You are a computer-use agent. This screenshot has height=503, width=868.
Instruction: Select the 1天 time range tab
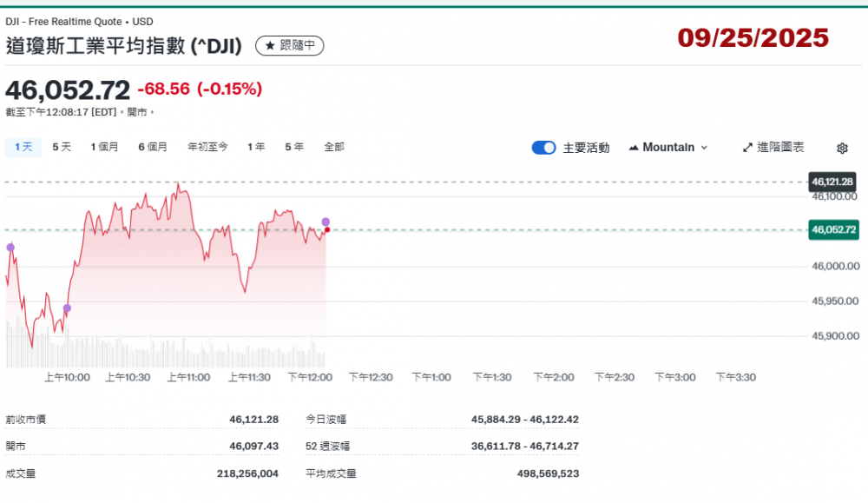(x=23, y=147)
